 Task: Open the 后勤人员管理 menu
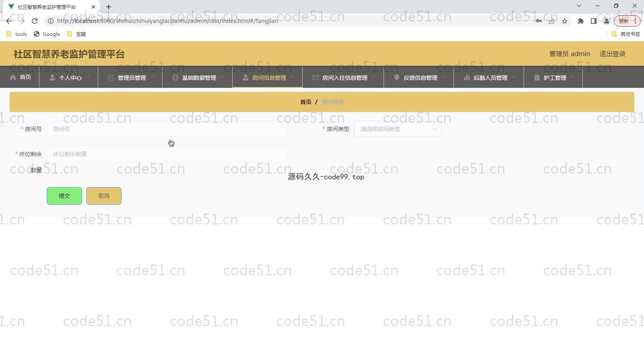[x=490, y=78]
